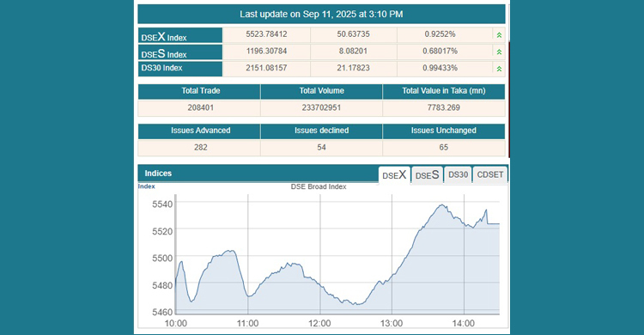This screenshot has height=335, width=644.
Task: Click the 5540 y-axis label
Action: [x=162, y=204]
